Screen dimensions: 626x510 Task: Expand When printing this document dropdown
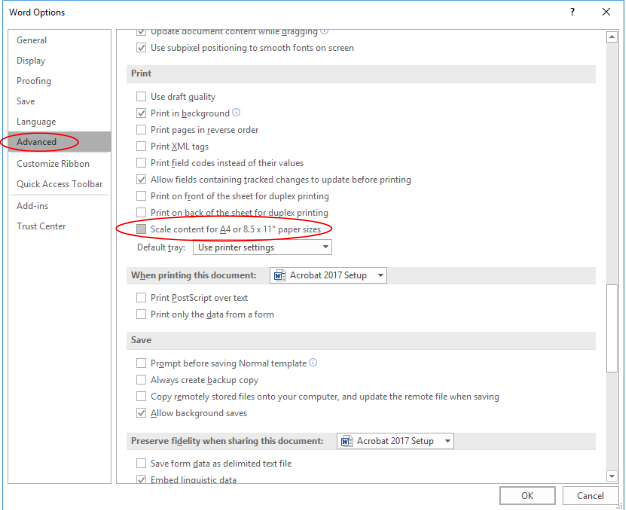(381, 275)
